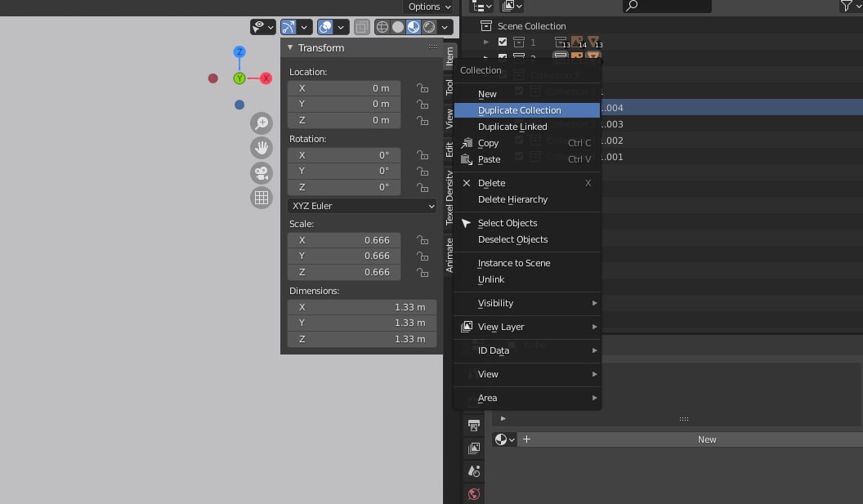
Task: Open outliner display mode dropdown
Action: tap(482, 6)
